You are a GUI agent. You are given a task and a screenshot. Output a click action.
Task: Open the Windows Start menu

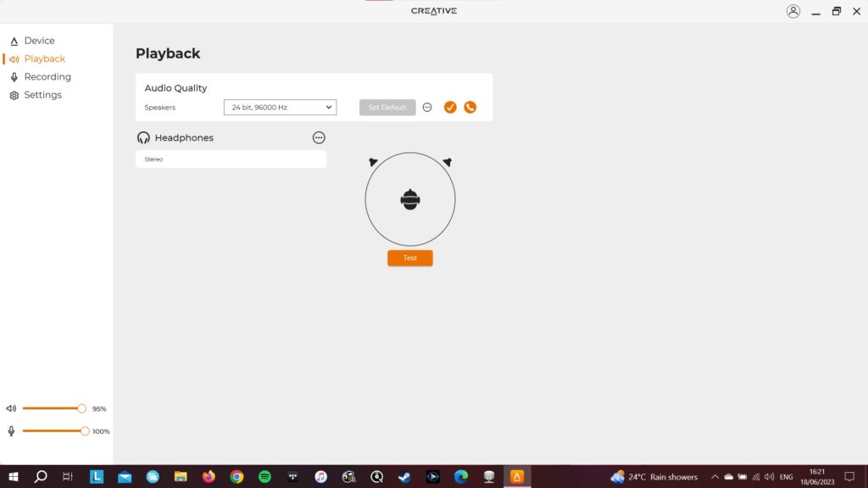(x=14, y=476)
